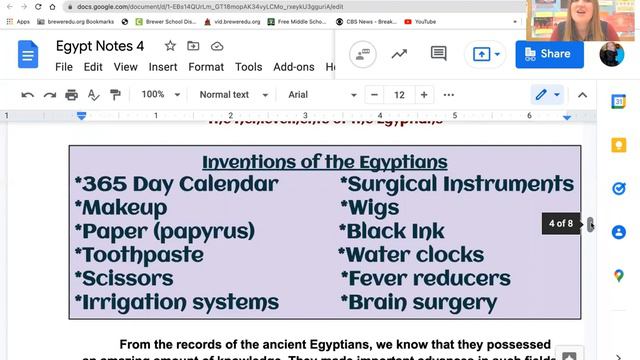Open the Format menu

pyautogui.click(x=206, y=67)
